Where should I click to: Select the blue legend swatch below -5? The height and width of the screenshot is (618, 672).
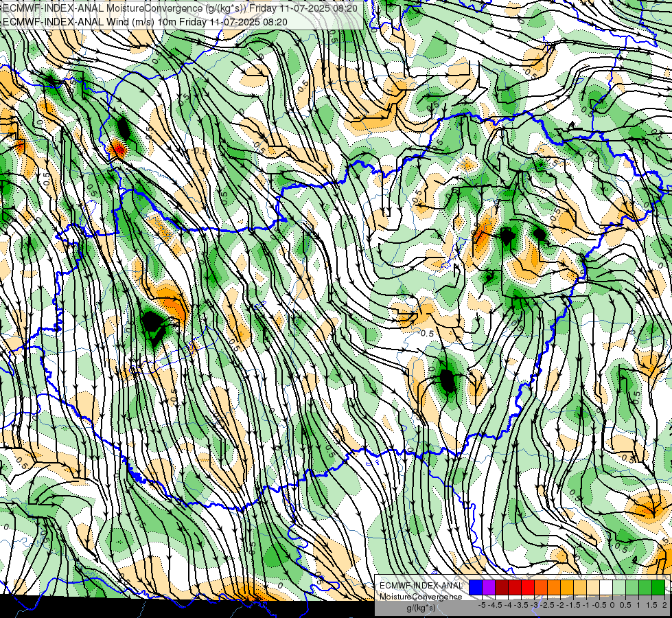coord(476,587)
